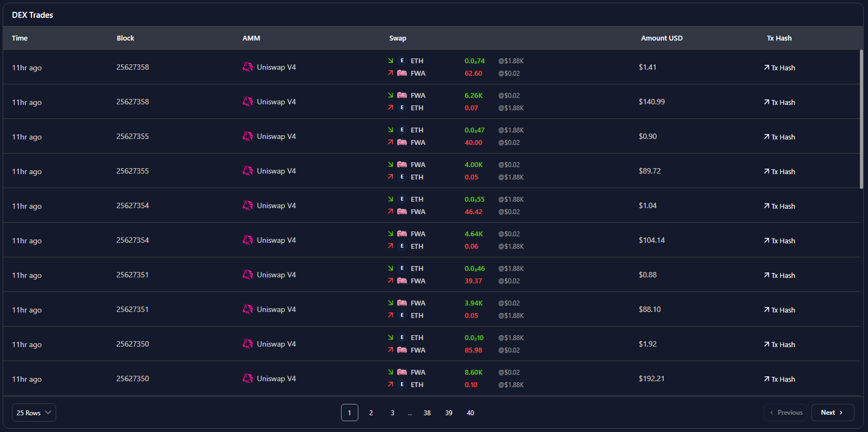This screenshot has height=432, width=868.
Task: Click the ETH token icon in the $88.10 trade
Action: click(402, 315)
